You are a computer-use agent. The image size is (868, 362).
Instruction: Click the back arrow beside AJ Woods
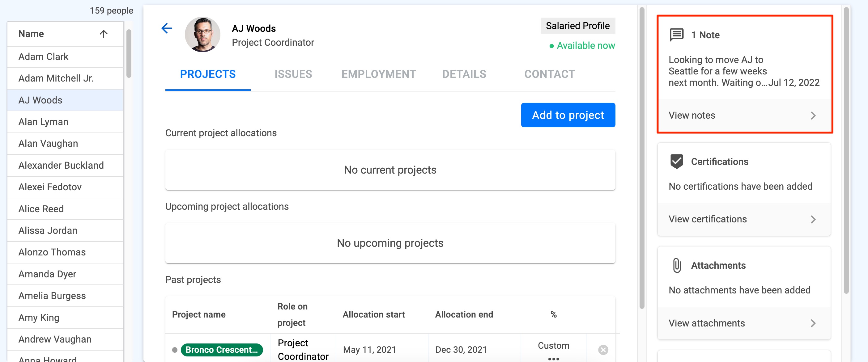click(x=166, y=28)
